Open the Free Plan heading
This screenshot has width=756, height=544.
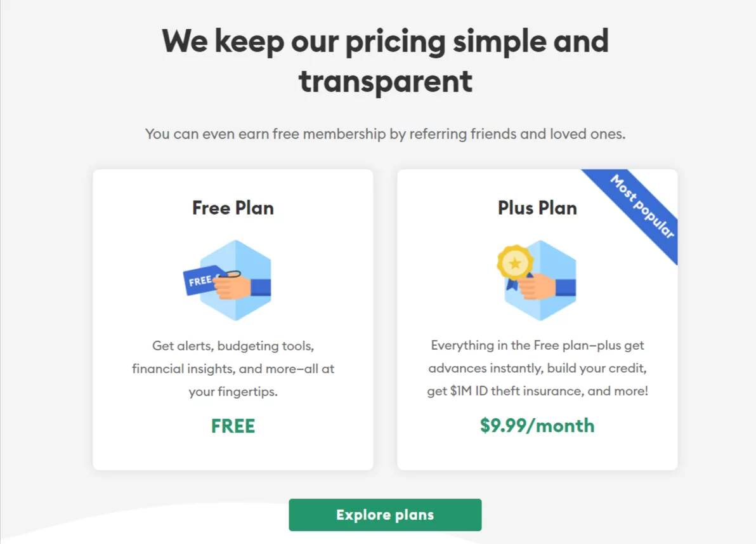[233, 208]
